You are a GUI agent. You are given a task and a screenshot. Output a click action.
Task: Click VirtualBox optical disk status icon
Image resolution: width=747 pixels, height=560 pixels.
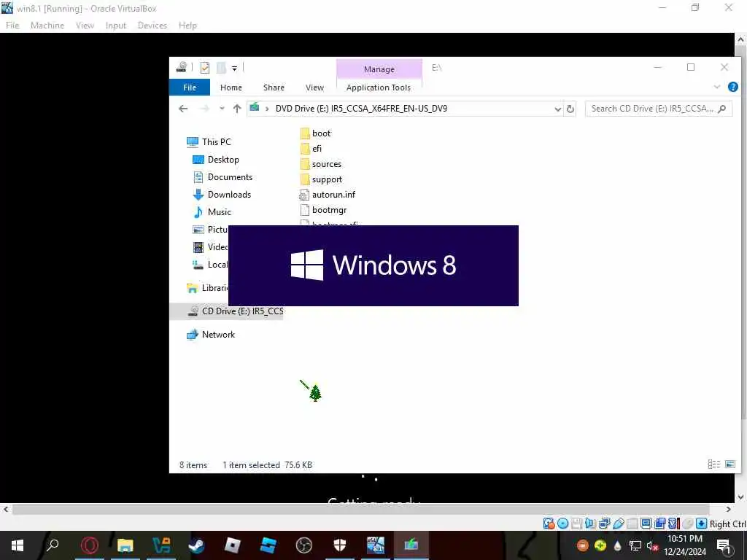coord(562,524)
